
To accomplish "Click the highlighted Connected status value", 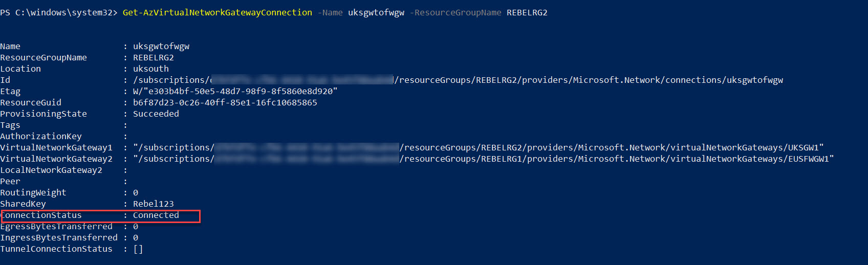I will 156,215.
